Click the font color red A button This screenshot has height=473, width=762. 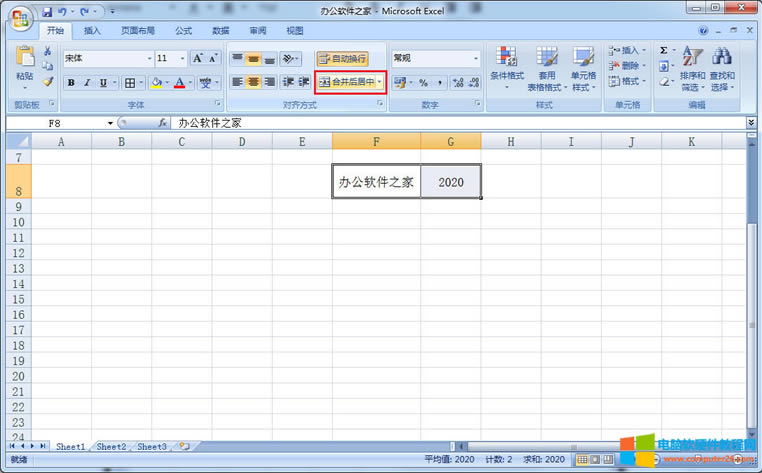(179, 83)
